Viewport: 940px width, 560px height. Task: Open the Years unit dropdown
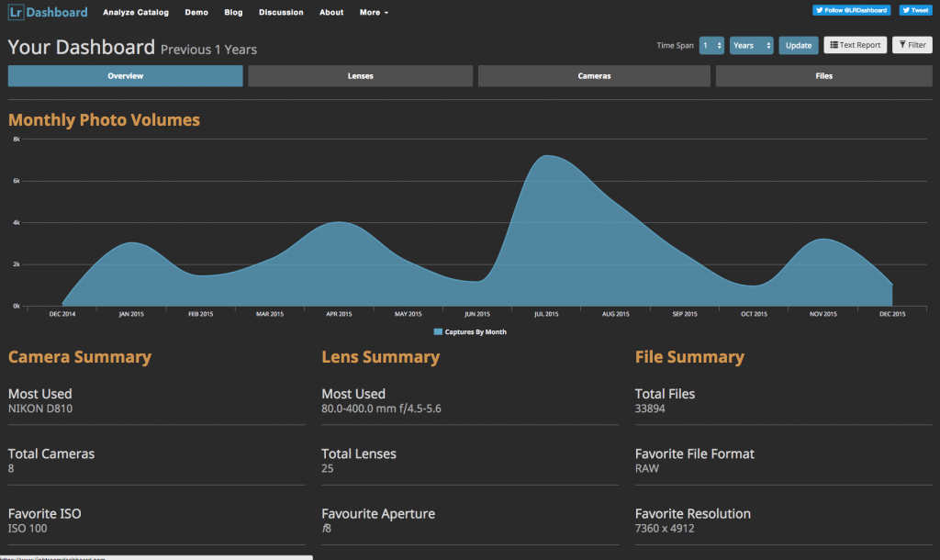(x=751, y=45)
